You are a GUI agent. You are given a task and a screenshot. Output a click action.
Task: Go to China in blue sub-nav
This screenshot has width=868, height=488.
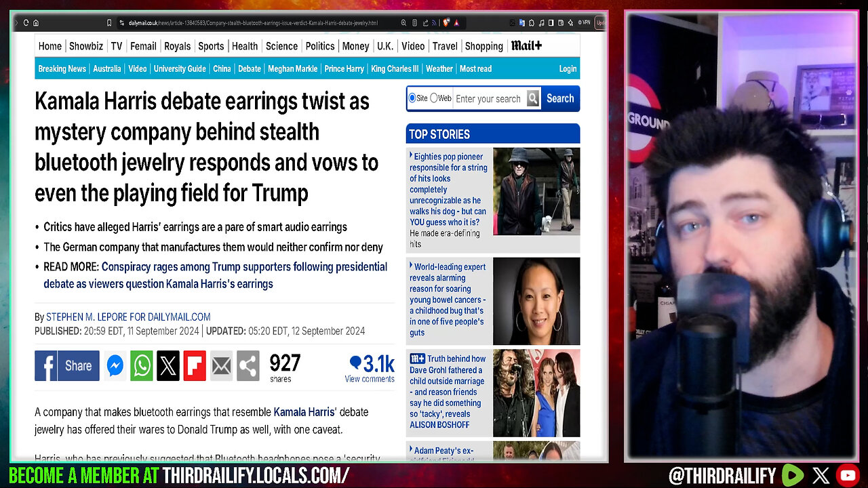(222, 68)
